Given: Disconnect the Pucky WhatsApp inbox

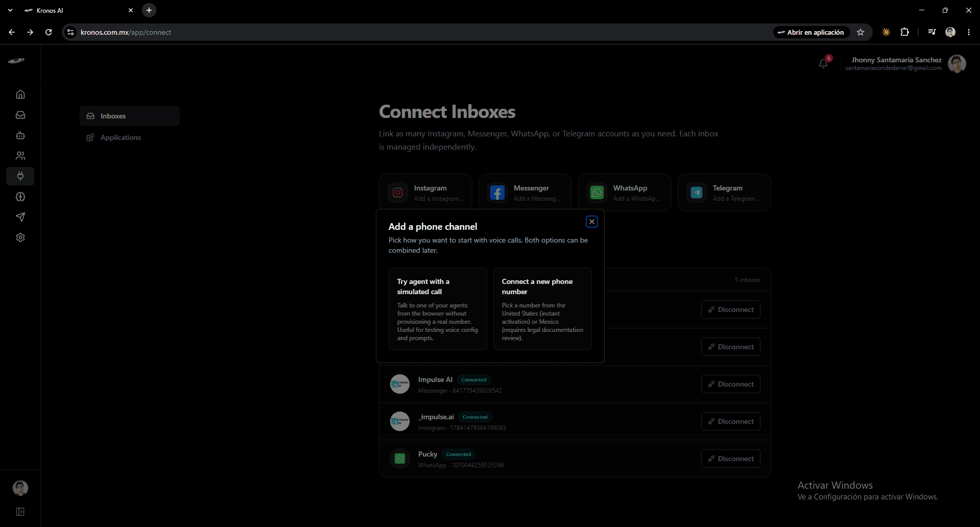Looking at the screenshot, I should (x=730, y=459).
